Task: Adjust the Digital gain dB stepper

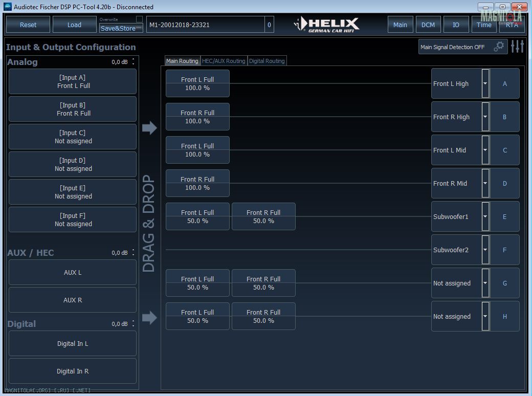Action: tap(134, 324)
